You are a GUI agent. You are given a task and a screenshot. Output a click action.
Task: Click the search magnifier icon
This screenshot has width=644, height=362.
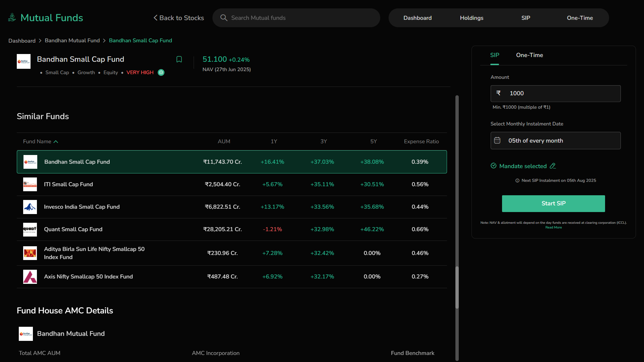coord(224,18)
